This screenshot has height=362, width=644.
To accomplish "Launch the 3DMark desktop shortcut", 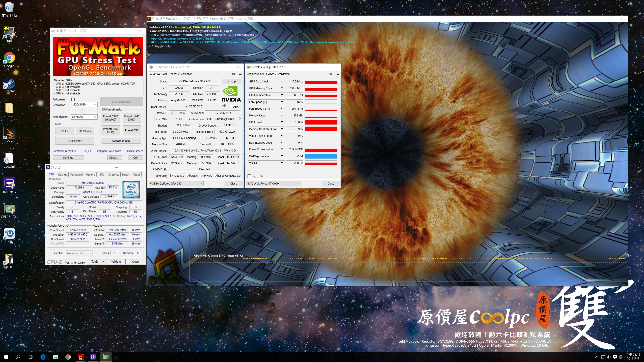I will [x=9, y=135].
